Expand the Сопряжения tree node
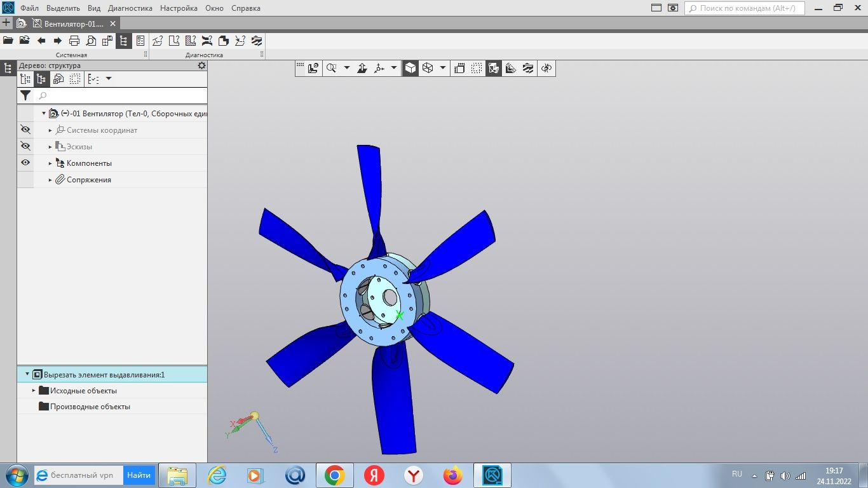 [51, 180]
